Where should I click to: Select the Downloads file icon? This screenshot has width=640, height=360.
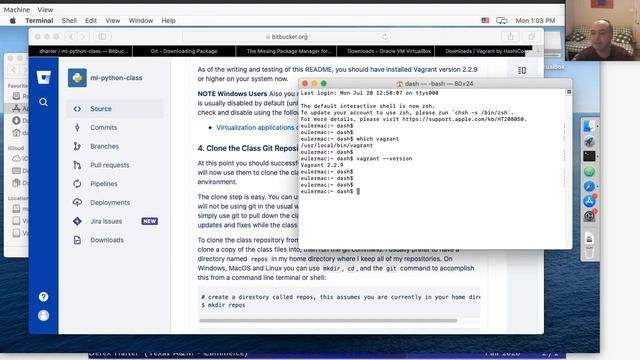(77, 240)
